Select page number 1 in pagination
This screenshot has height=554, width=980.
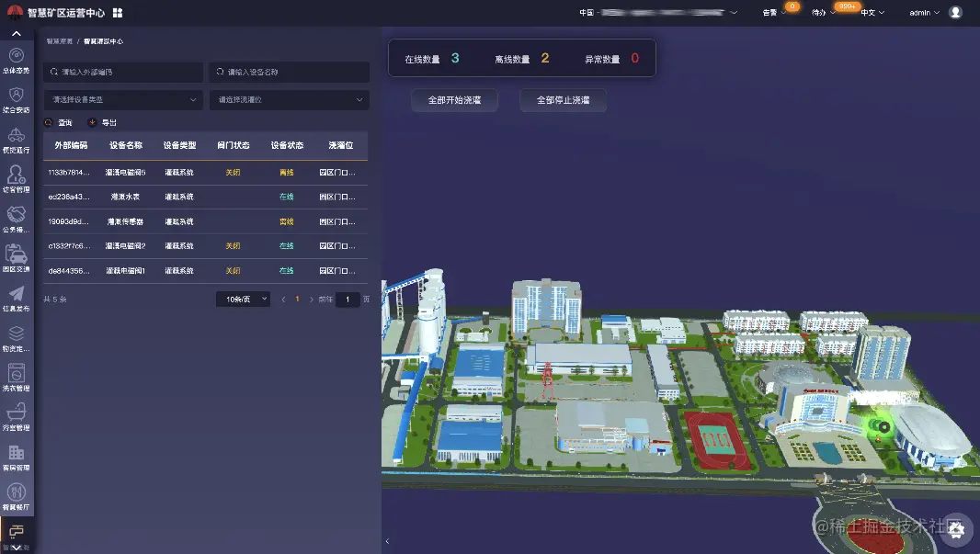(297, 300)
